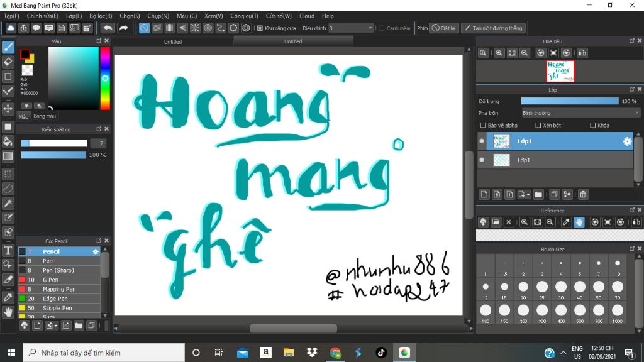The width and height of the screenshot is (644, 362).
Task: Switch to the Bảng màu tab
Action: coord(45,116)
